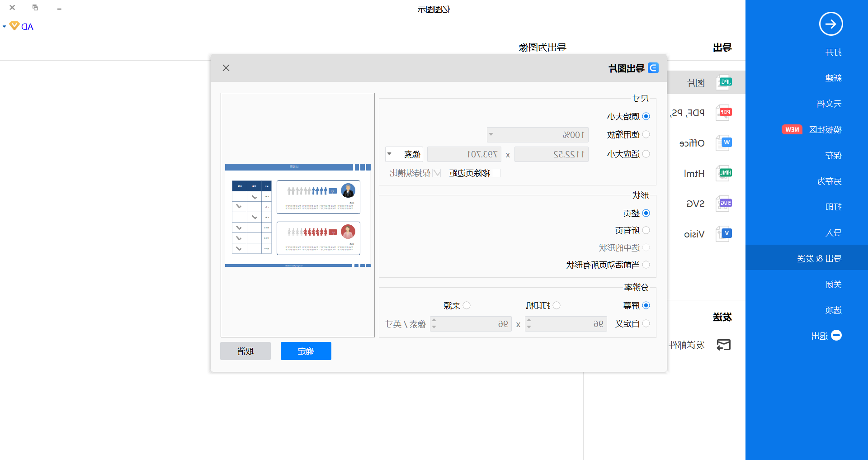This screenshot has width=868, height=460.
Task: Click the diamond VIP icon beside AD
Action: tap(14, 26)
